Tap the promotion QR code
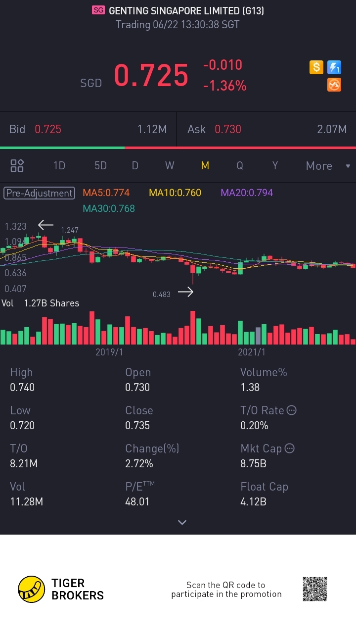This screenshot has height=644, width=356. 315,589
